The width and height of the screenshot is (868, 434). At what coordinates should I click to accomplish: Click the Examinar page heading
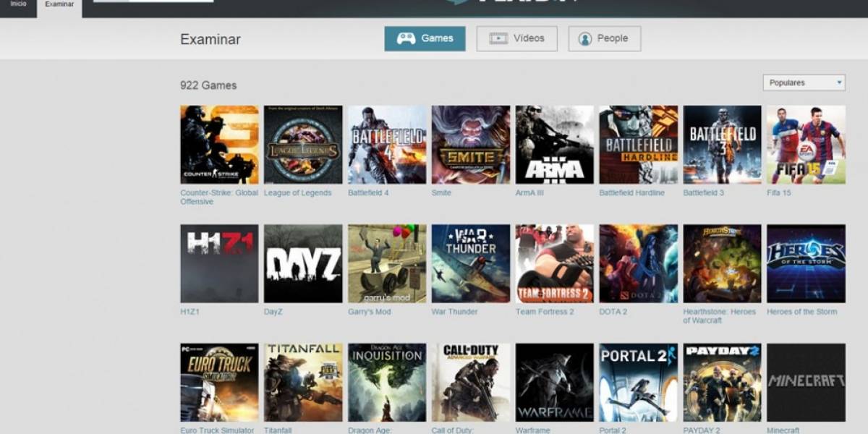point(210,39)
